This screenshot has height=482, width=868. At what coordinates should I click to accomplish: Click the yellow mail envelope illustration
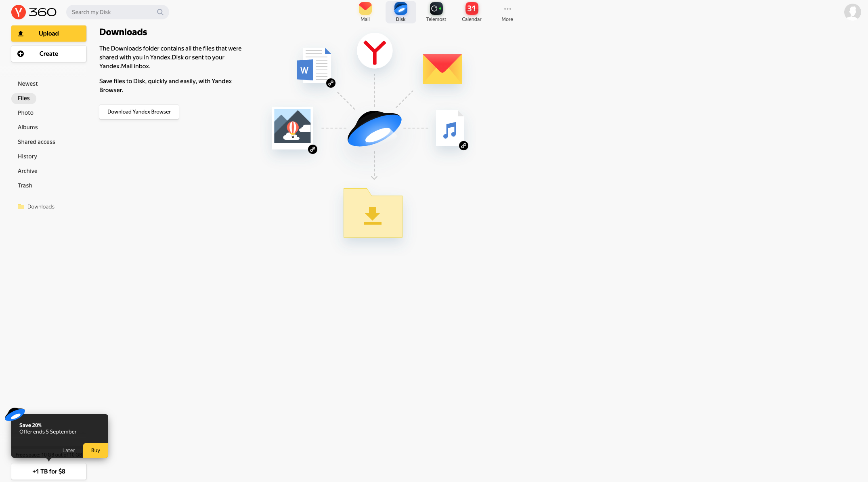[442, 69]
